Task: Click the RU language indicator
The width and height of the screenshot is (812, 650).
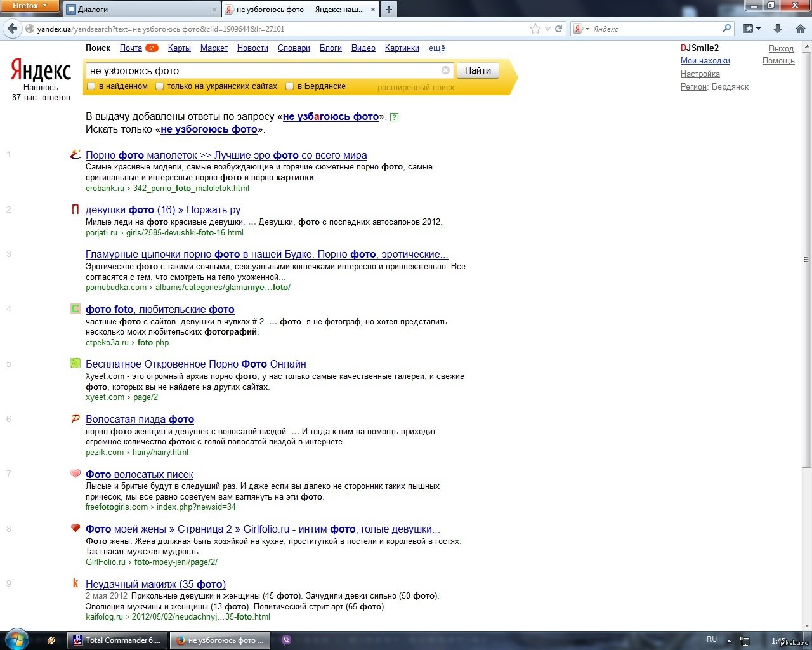Action: click(712, 640)
